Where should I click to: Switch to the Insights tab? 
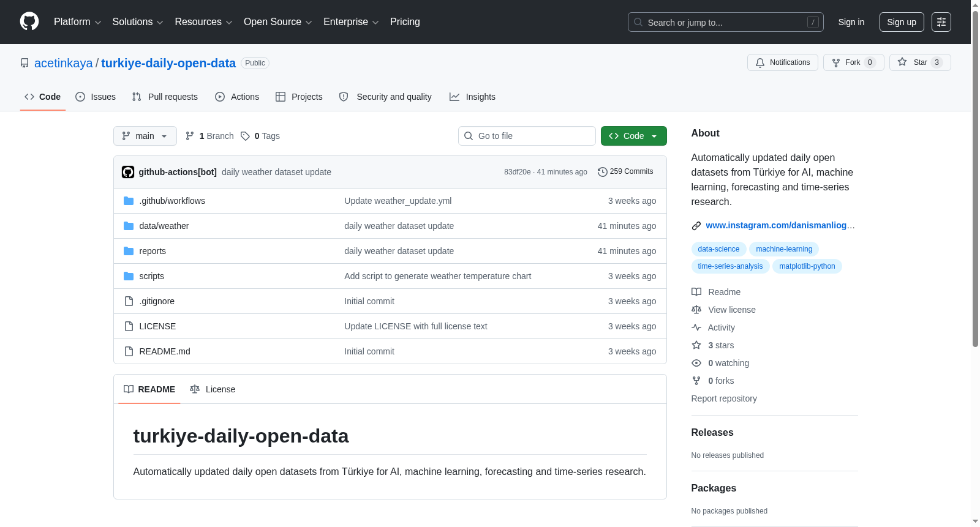coord(472,97)
